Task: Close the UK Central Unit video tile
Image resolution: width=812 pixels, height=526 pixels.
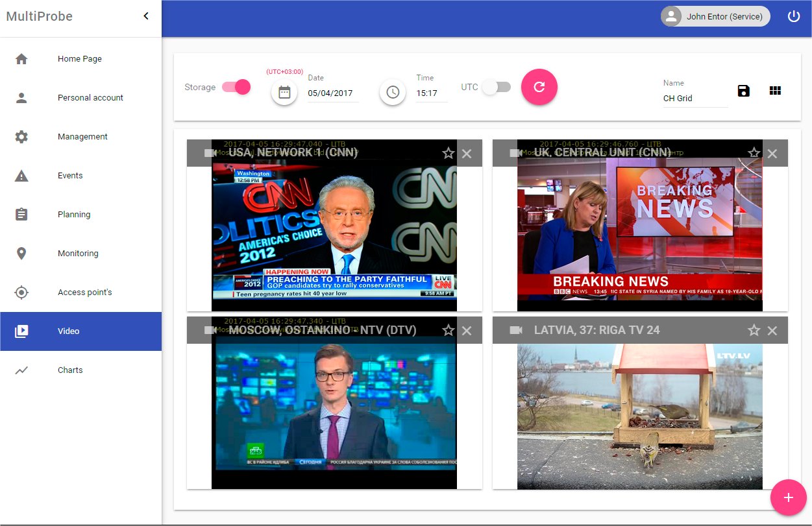Action: (x=772, y=154)
